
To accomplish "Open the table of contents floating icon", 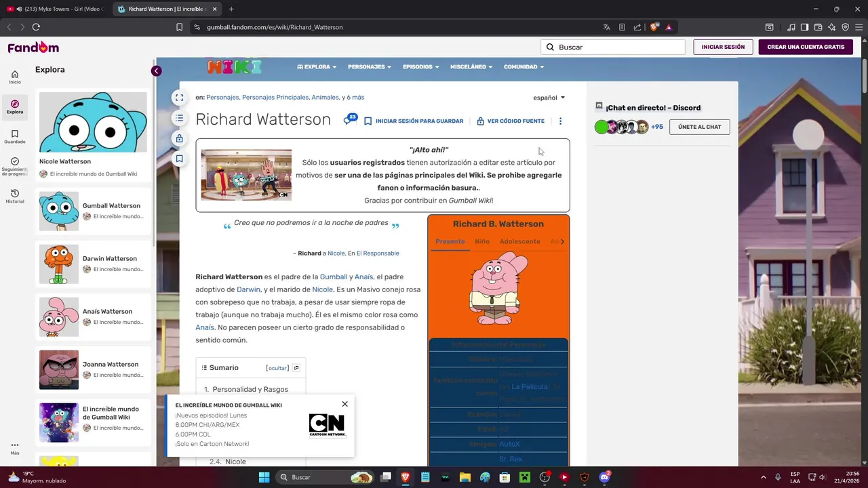I will point(179,118).
